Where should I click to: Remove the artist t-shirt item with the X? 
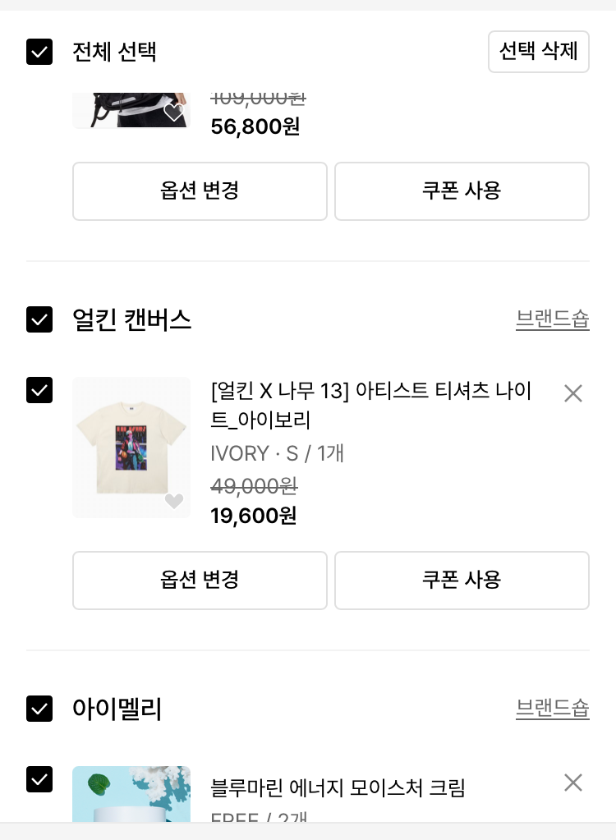[573, 393]
